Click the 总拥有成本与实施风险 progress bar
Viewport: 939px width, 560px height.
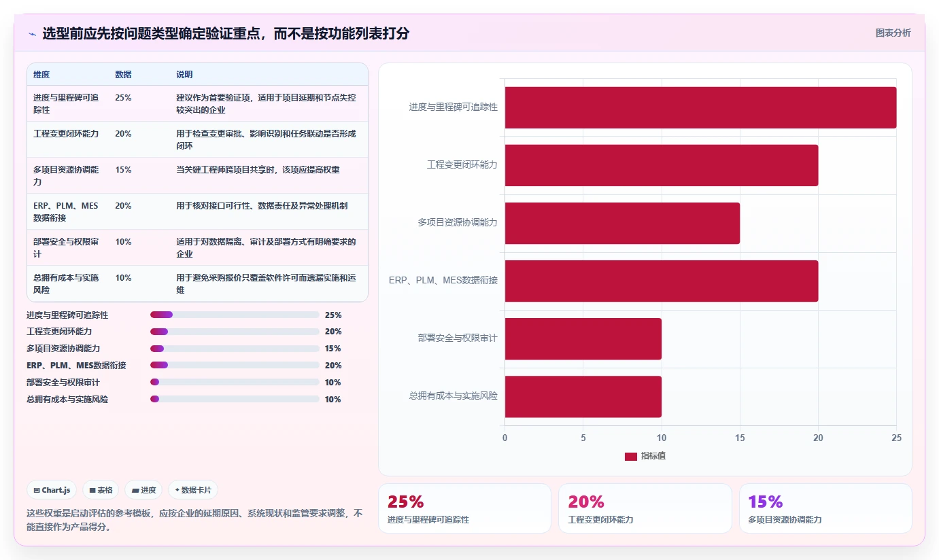tap(235, 399)
